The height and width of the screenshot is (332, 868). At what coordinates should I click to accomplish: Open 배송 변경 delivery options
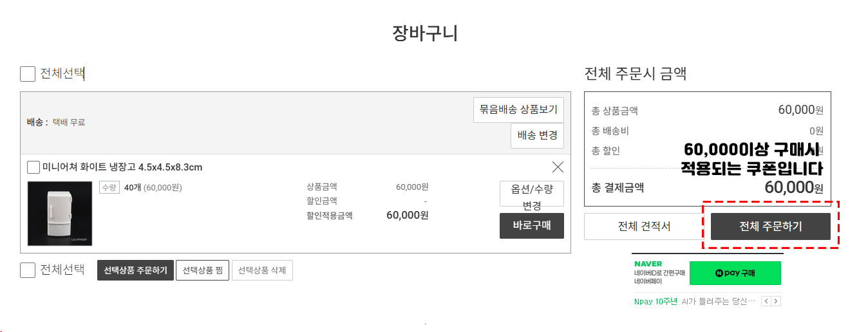(x=538, y=136)
